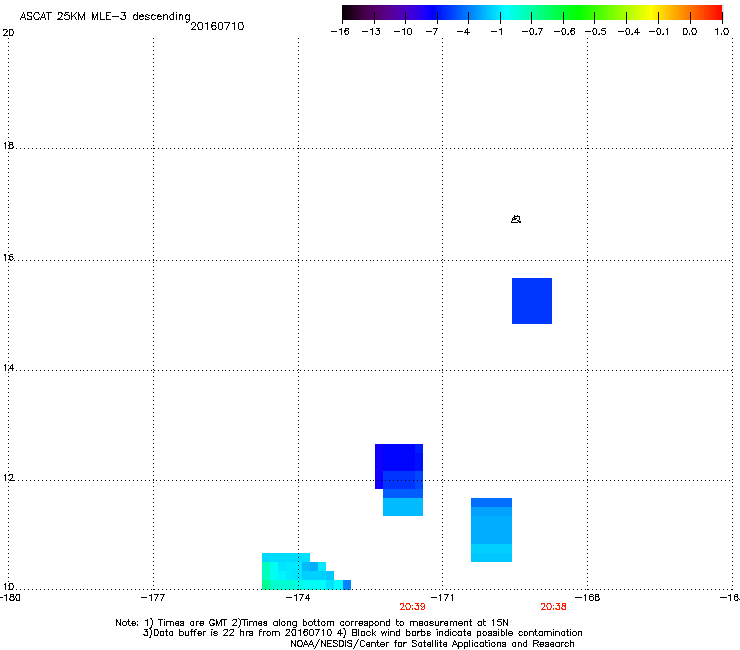Click the black end of the color bar
The image size is (740, 650).
coord(347,12)
